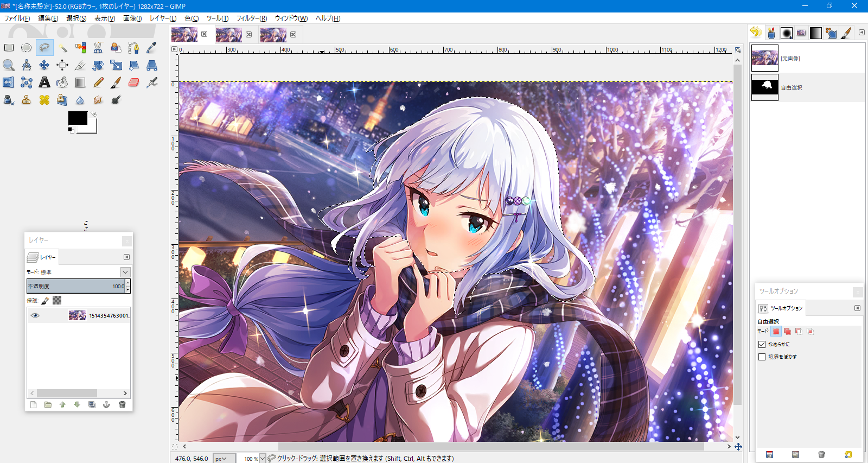Image resolution: width=868 pixels, height=463 pixels.
Task: Open the layer モード blend mode dropdown
Action: [125, 272]
